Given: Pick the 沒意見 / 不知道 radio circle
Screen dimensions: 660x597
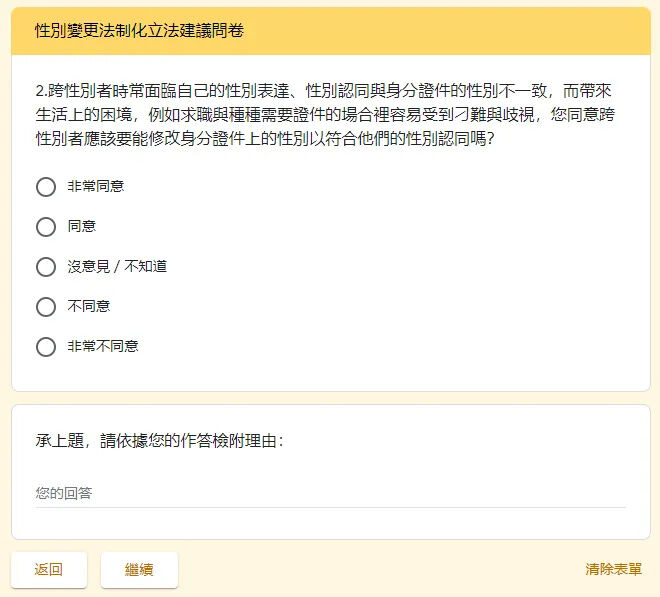Looking at the screenshot, I should [46, 267].
